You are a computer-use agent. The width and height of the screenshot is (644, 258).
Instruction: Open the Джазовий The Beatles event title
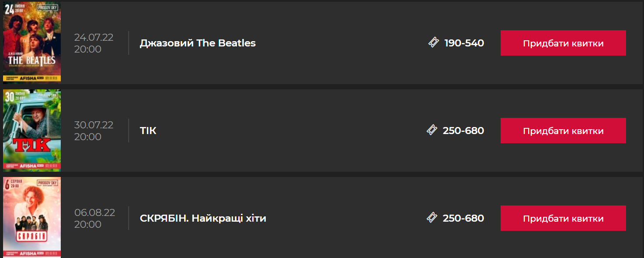tap(198, 43)
